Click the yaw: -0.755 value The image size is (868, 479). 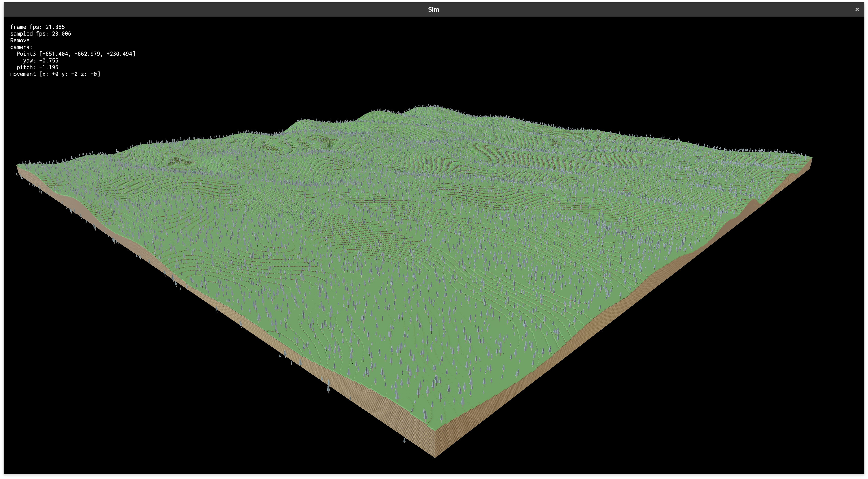click(x=40, y=61)
